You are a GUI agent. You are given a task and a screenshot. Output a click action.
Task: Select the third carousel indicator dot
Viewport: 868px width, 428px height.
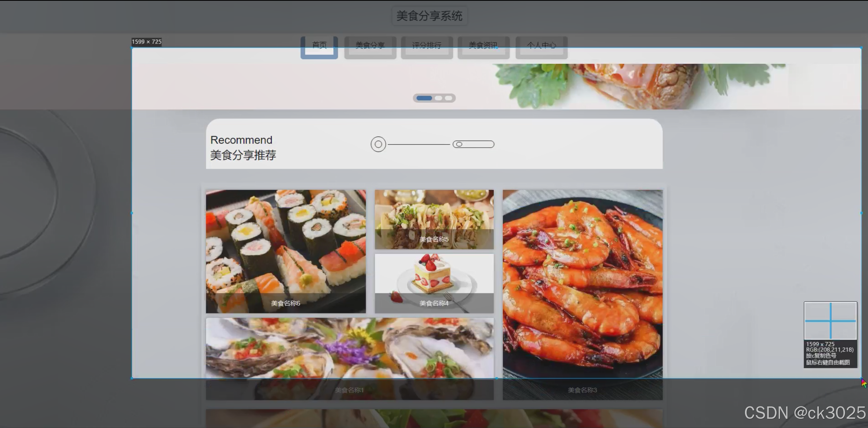pos(448,98)
